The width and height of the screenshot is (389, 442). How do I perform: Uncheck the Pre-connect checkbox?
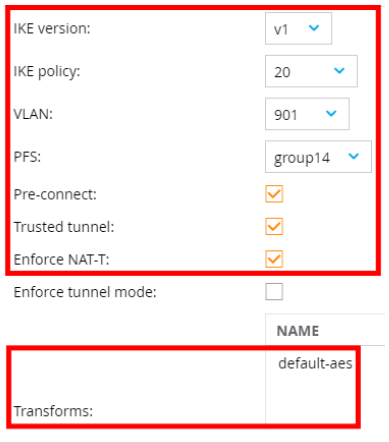tap(274, 194)
